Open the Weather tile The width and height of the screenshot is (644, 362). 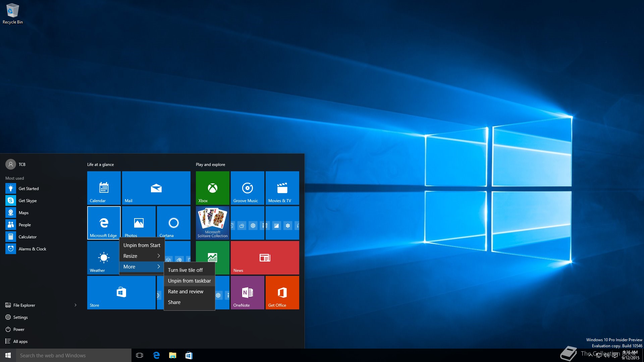click(x=103, y=258)
